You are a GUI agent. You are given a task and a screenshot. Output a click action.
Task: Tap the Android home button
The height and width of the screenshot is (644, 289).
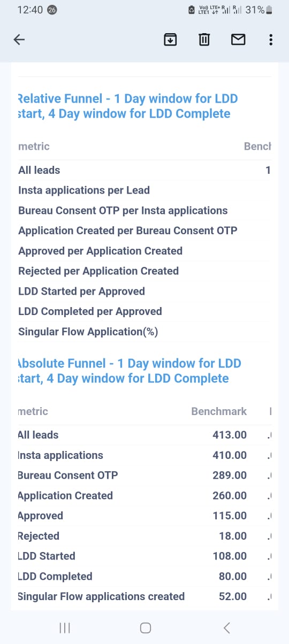pos(145,627)
